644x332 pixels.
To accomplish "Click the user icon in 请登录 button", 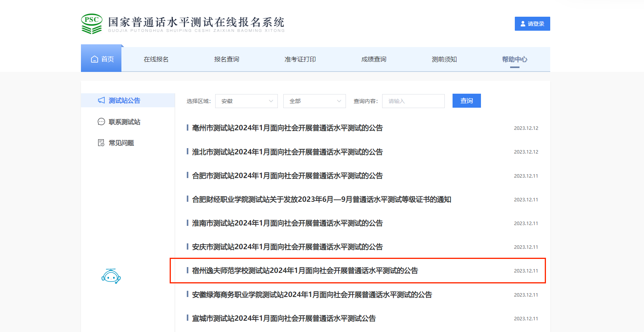I will 523,24.
